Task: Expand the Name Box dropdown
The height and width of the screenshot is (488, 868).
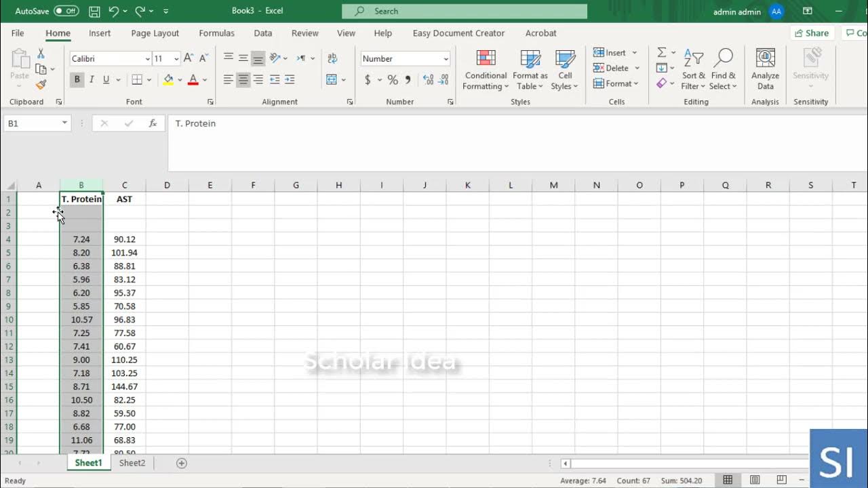Action: [65, 123]
